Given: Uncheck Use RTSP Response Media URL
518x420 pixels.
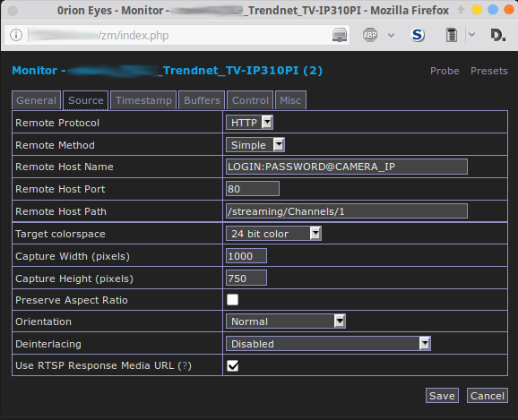Looking at the screenshot, I should coord(233,365).
